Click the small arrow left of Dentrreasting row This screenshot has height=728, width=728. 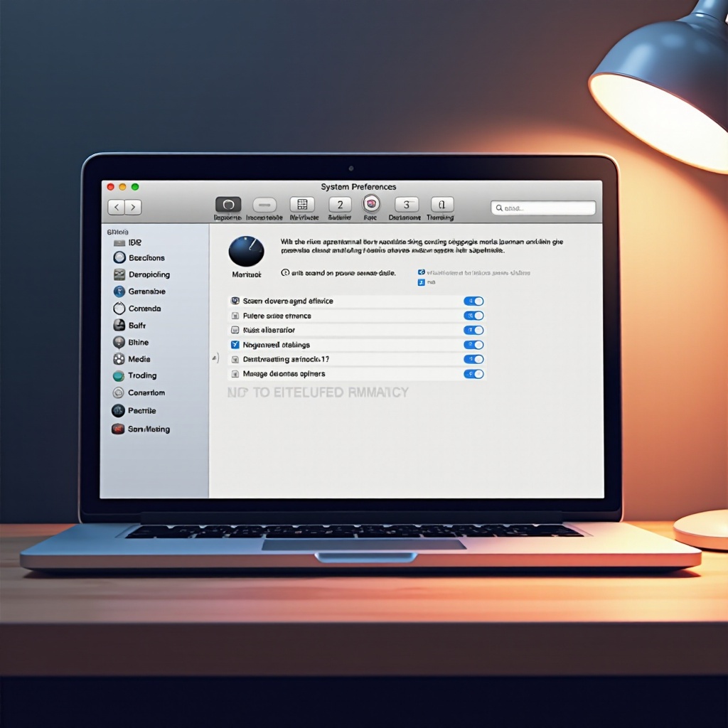point(215,358)
